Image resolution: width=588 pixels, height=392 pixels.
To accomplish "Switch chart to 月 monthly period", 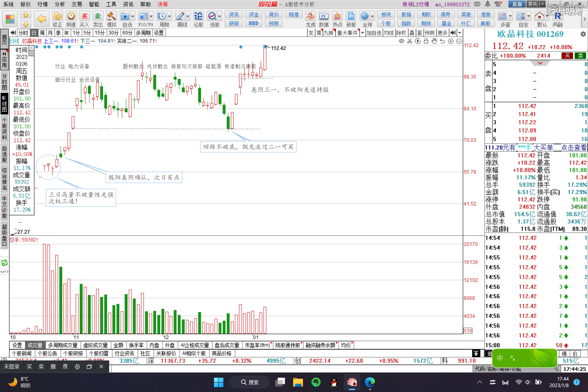I will pyautogui.click(x=50, y=33).
